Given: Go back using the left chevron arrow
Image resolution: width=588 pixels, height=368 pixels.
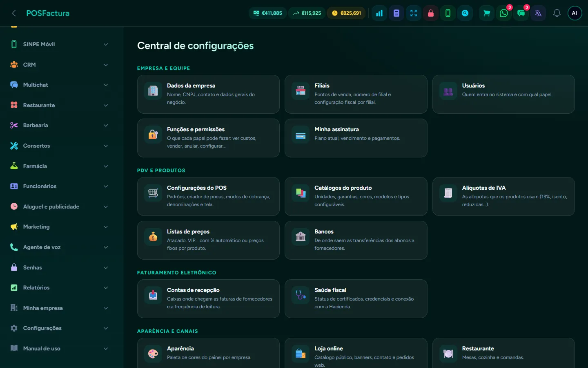Looking at the screenshot, I should pos(14,13).
